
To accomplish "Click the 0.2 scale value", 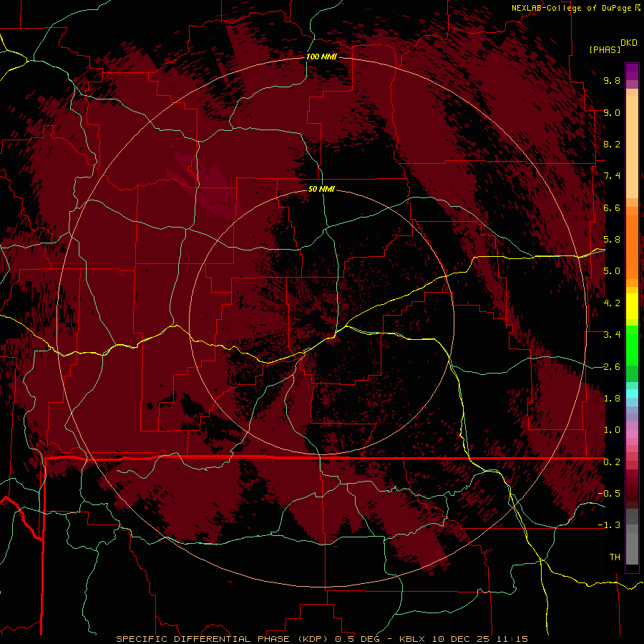I will click(612, 462).
